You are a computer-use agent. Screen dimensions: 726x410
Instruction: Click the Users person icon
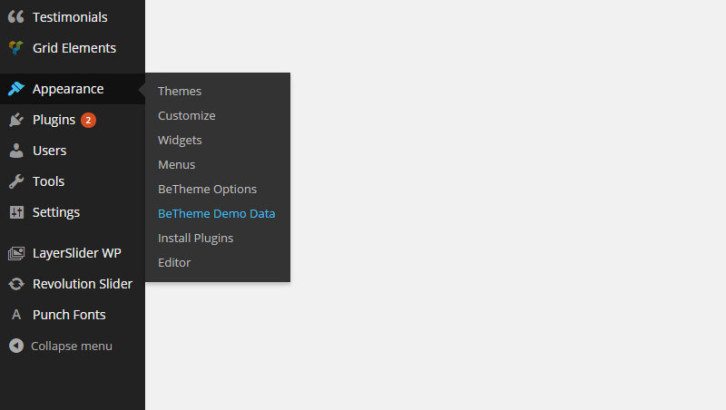(x=16, y=151)
